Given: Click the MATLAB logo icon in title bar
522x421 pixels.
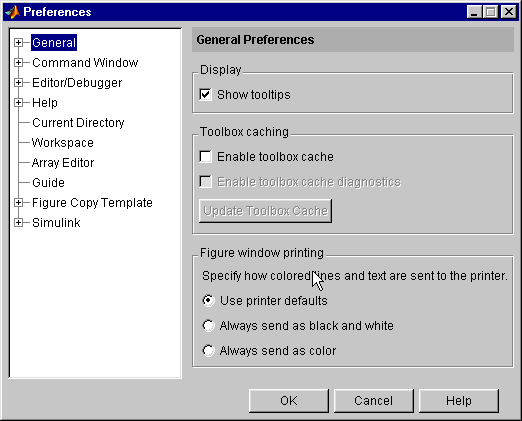Looking at the screenshot, I should (x=13, y=12).
